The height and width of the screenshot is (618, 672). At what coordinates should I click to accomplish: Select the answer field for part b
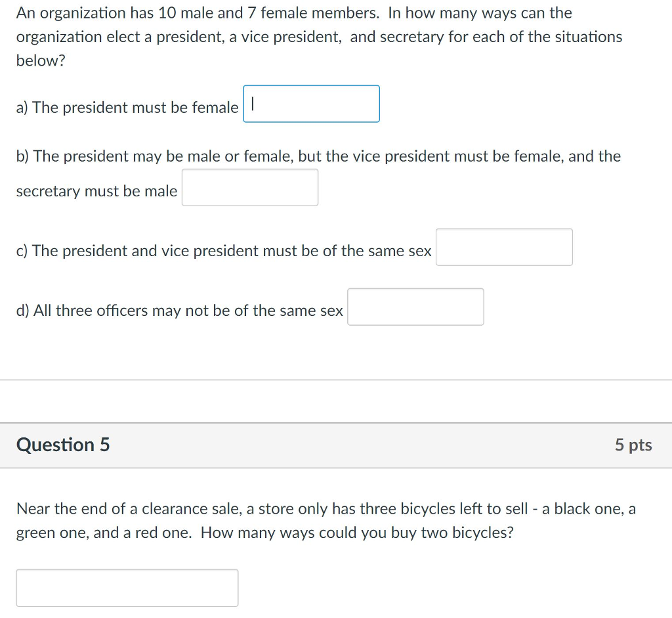pos(249,187)
